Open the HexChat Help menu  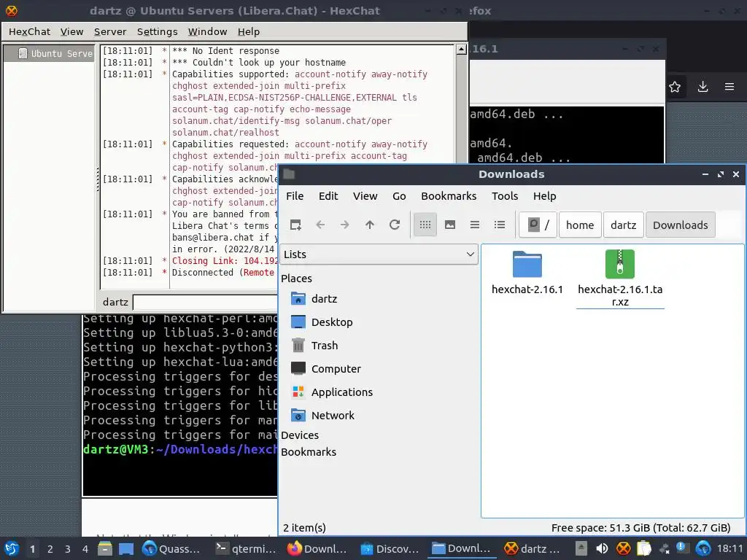[x=249, y=31]
